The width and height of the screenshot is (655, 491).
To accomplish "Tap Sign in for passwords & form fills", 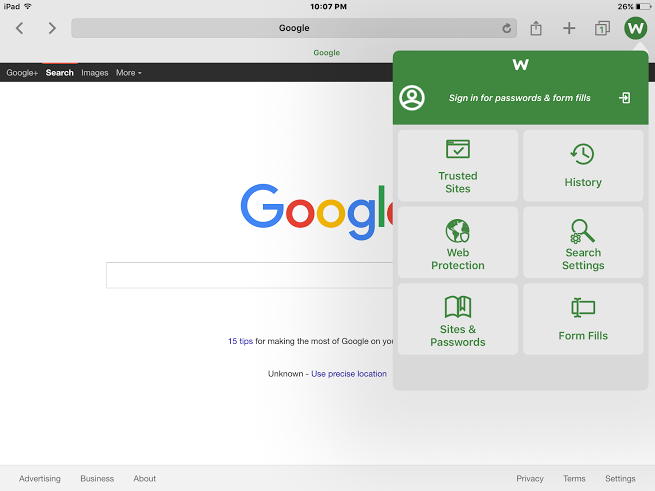I will click(520, 98).
